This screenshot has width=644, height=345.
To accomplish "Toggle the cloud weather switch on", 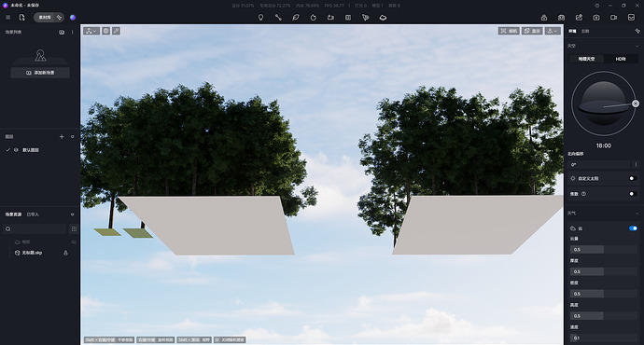I will tap(633, 228).
